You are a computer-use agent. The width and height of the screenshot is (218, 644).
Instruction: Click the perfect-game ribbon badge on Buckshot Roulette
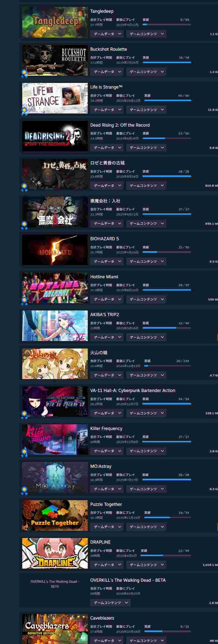[24, 73]
